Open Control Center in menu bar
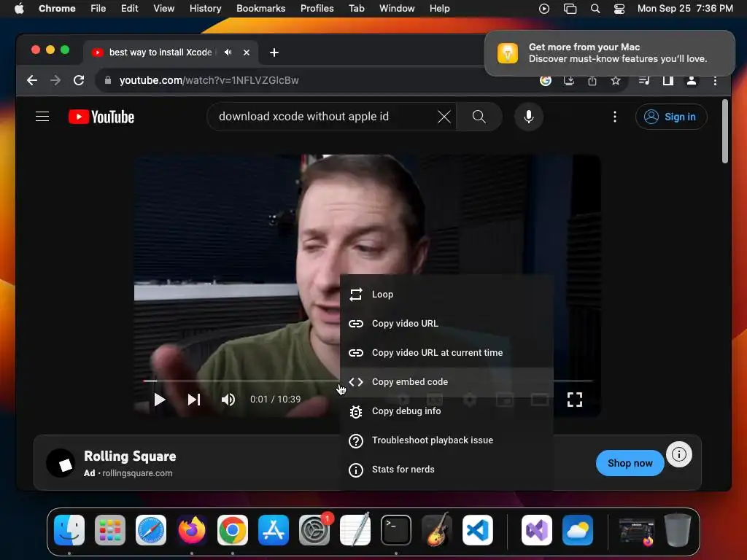Image resolution: width=747 pixels, height=560 pixels. click(619, 9)
